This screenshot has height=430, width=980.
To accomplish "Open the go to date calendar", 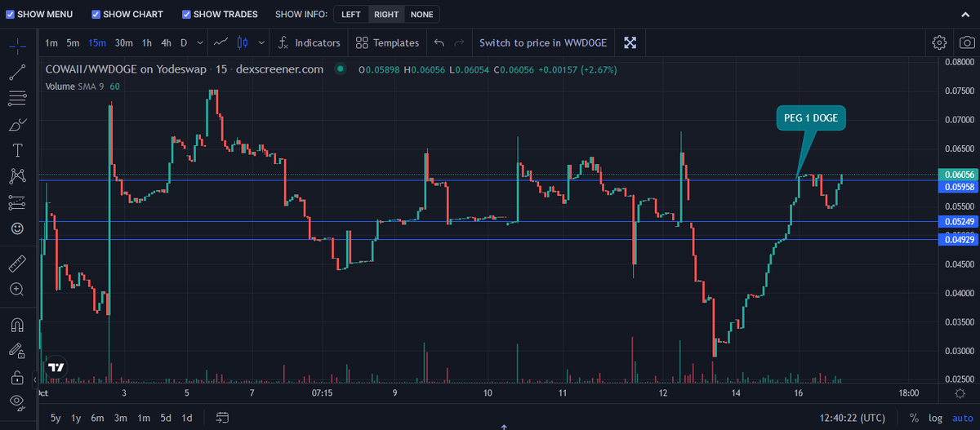I will coord(222,418).
